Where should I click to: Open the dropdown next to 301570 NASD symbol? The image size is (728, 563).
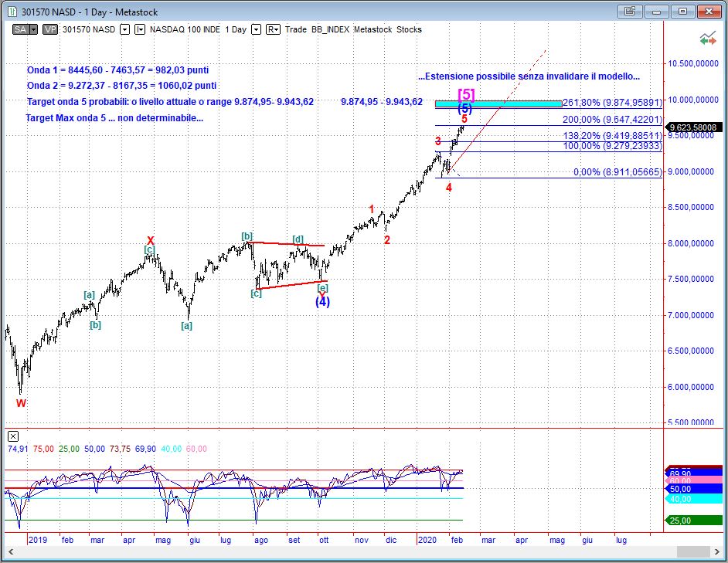pos(124,29)
